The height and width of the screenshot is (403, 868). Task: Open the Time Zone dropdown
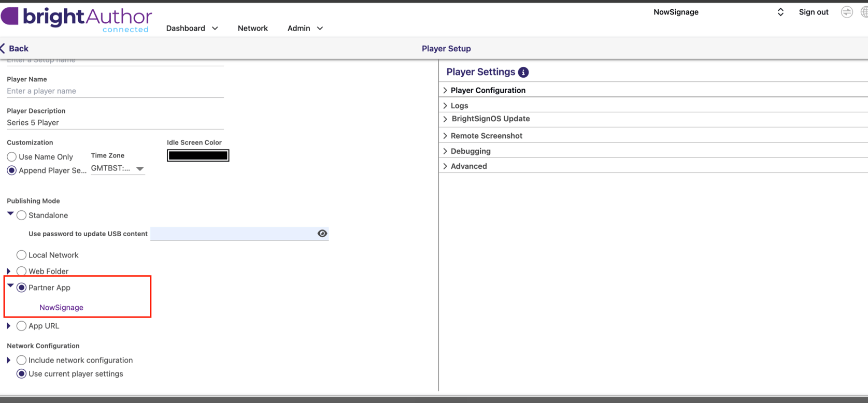point(118,168)
